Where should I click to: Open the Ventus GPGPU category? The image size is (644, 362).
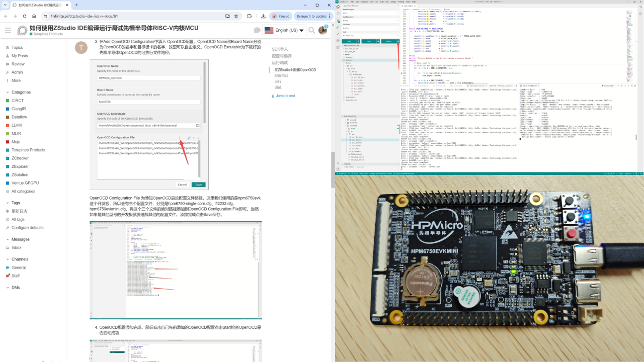click(25, 183)
